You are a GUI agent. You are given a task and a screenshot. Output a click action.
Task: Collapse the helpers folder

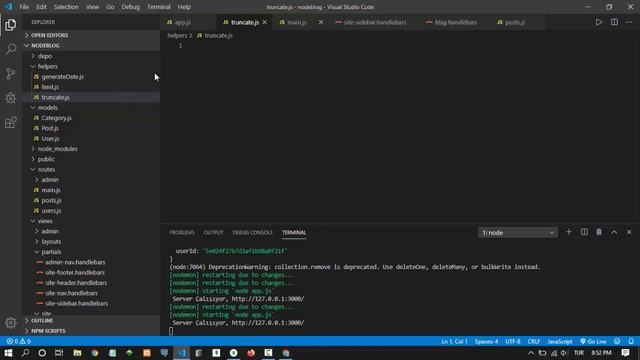(91, 66)
